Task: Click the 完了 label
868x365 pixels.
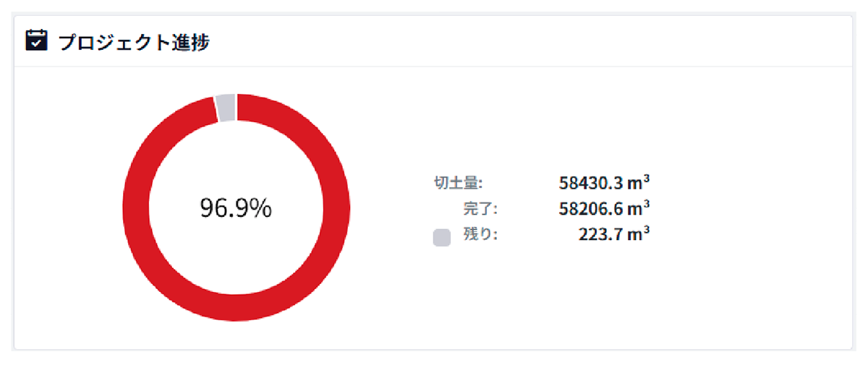Action: coord(480,209)
